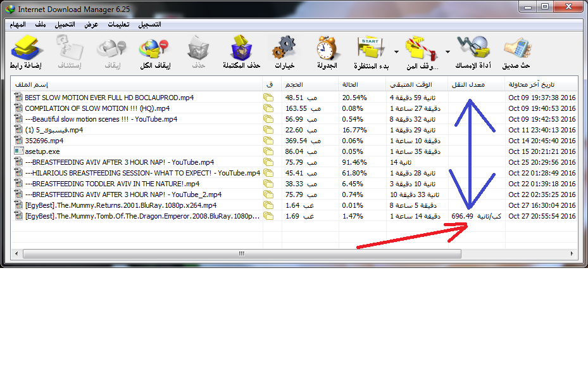This screenshot has width=588, height=389.
Task: Click the horizontal scrollbar left arrow
Action: (16, 253)
